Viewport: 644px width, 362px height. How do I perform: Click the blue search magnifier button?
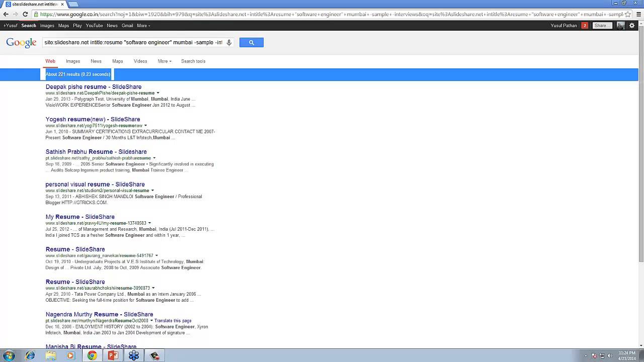252,43
